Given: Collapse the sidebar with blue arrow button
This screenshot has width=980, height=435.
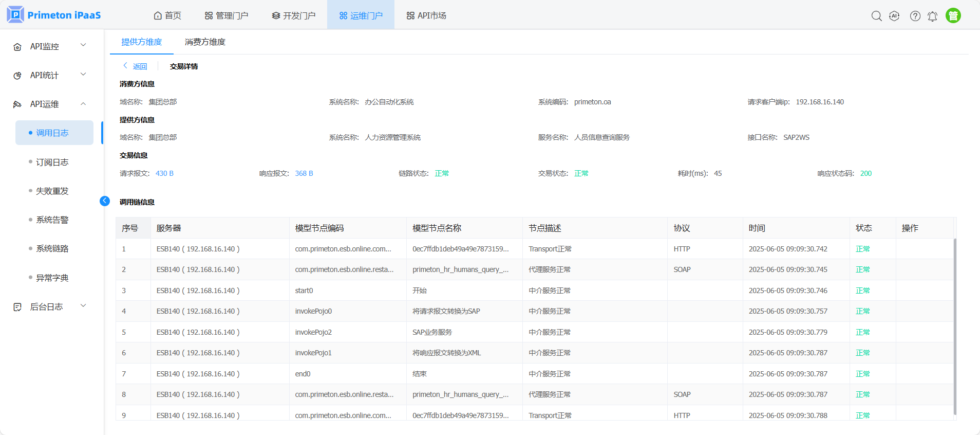Looking at the screenshot, I should [105, 201].
